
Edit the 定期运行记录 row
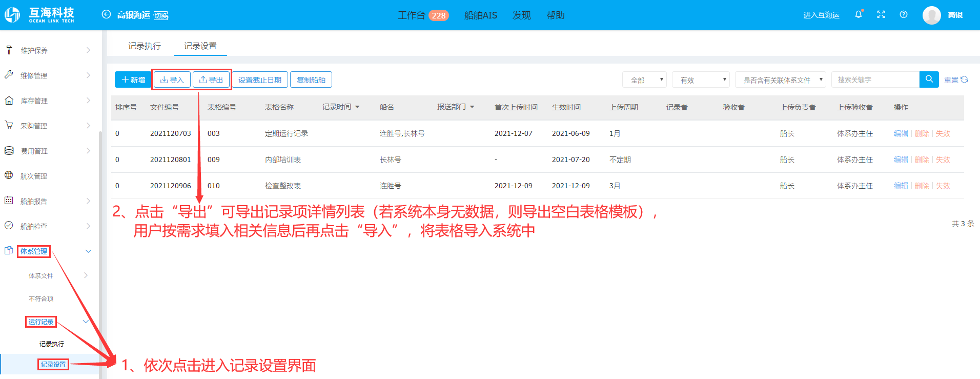coord(901,133)
